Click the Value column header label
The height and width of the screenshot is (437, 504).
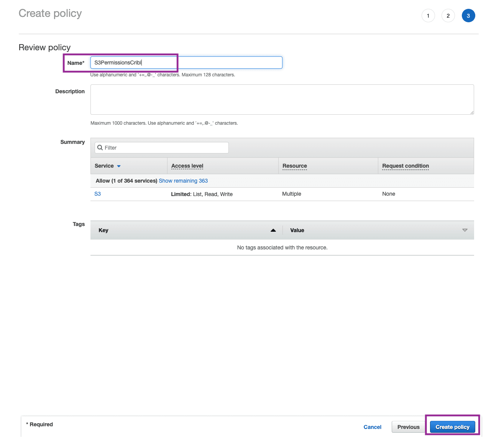(297, 230)
